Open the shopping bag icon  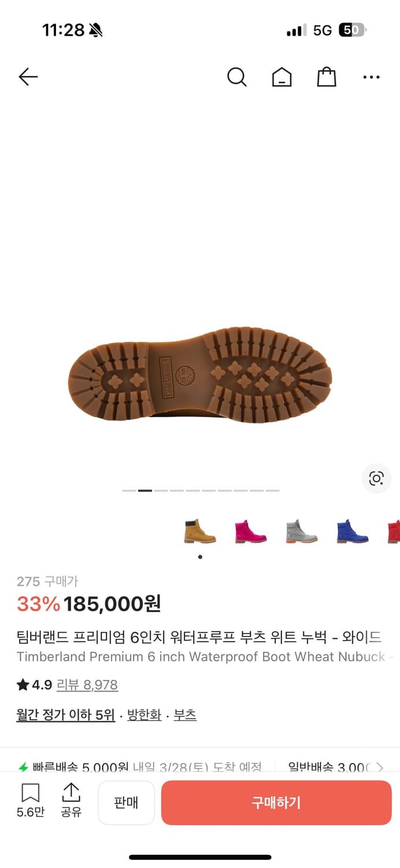click(327, 77)
